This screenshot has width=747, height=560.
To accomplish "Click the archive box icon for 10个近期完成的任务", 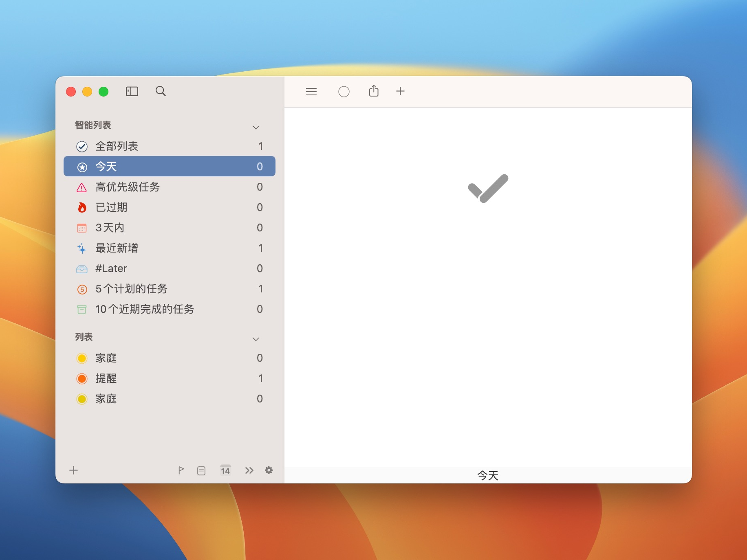I will [82, 310].
